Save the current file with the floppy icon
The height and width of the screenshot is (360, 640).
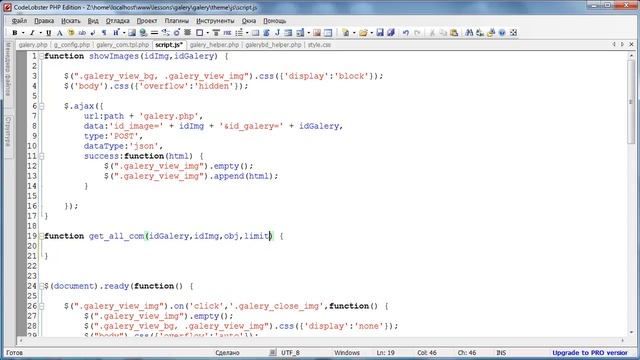coord(380,33)
